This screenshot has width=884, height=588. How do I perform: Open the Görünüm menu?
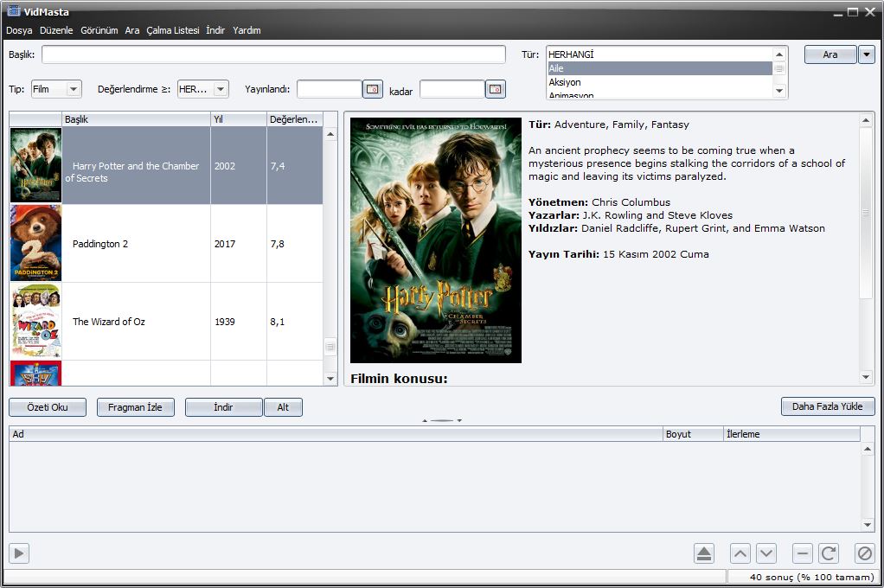99,30
